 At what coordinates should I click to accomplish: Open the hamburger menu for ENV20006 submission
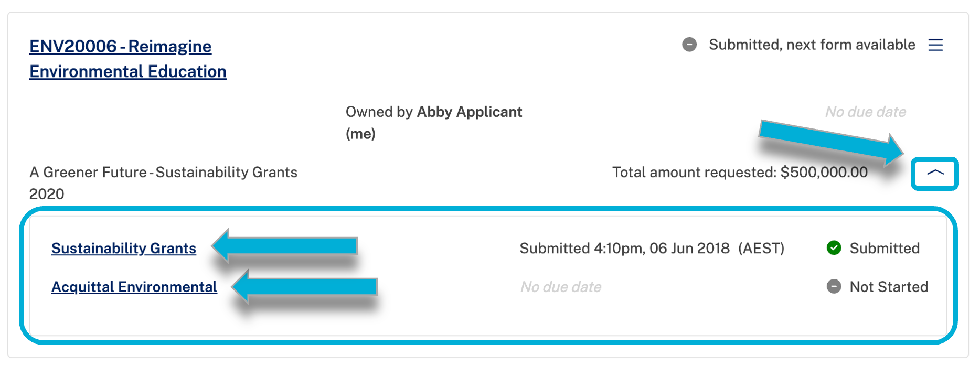[935, 45]
